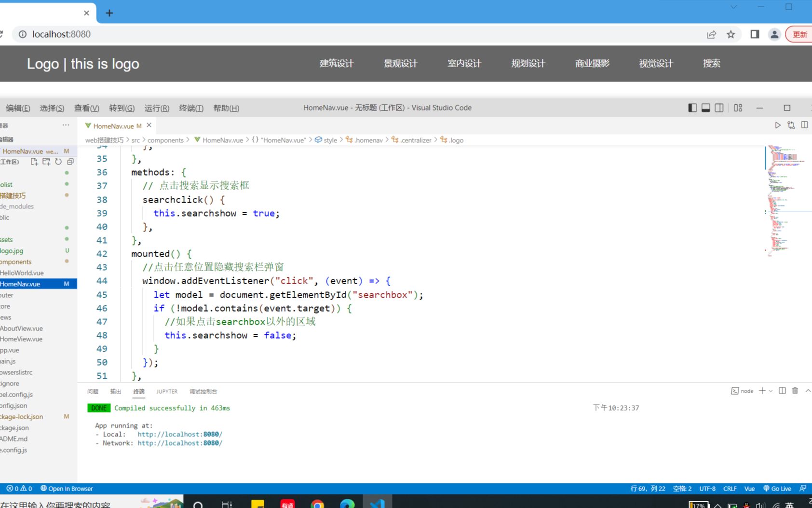Screen dimensions: 812x508
Task: Switch to the 调试控制台 panel tab
Action: coord(203,391)
